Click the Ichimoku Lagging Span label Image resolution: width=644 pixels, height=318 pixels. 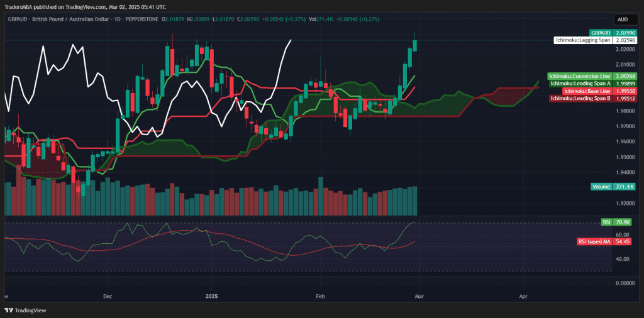[x=582, y=40]
